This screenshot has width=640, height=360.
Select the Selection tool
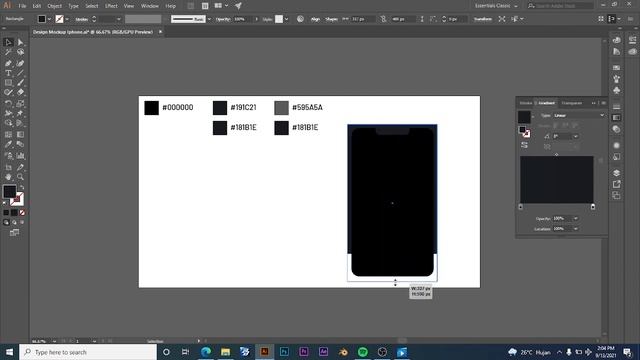[8, 42]
